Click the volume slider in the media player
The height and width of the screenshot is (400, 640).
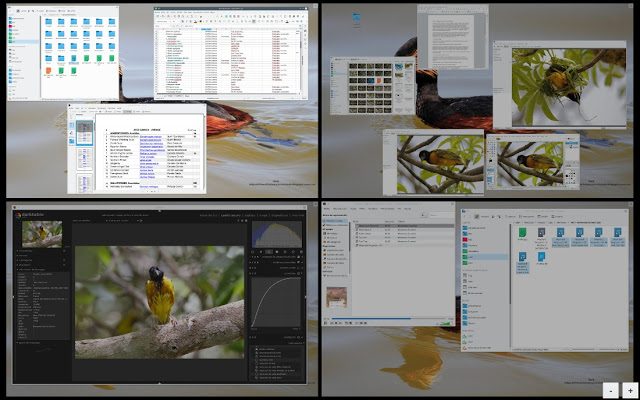coord(444,323)
